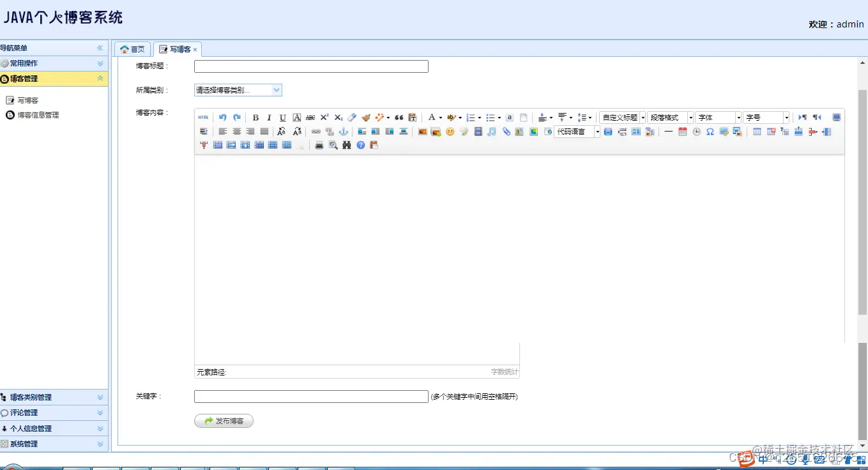Click the fullscreen editor icon
Viewport: 868px width, 470px height.
click(837, 117)
